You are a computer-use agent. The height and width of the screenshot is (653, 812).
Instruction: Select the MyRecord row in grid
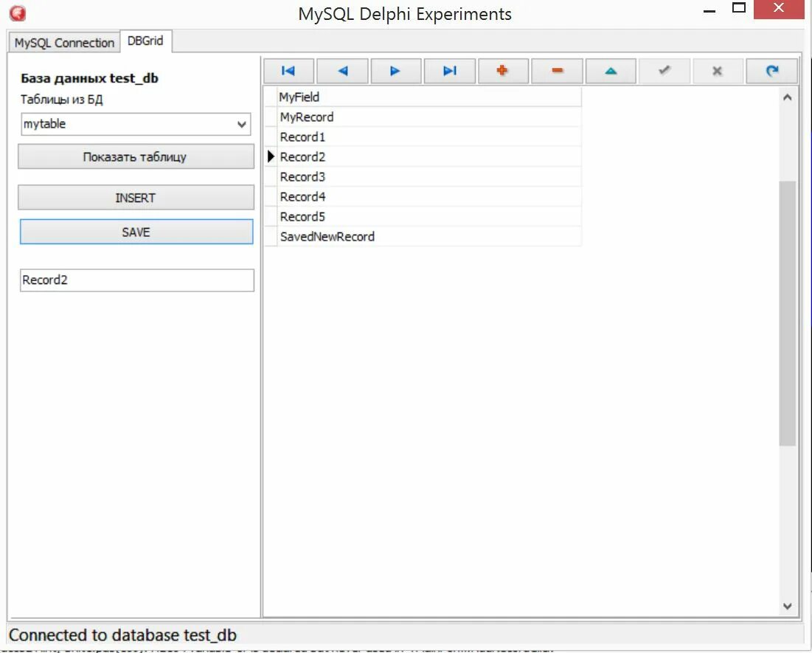click(428, 117)
